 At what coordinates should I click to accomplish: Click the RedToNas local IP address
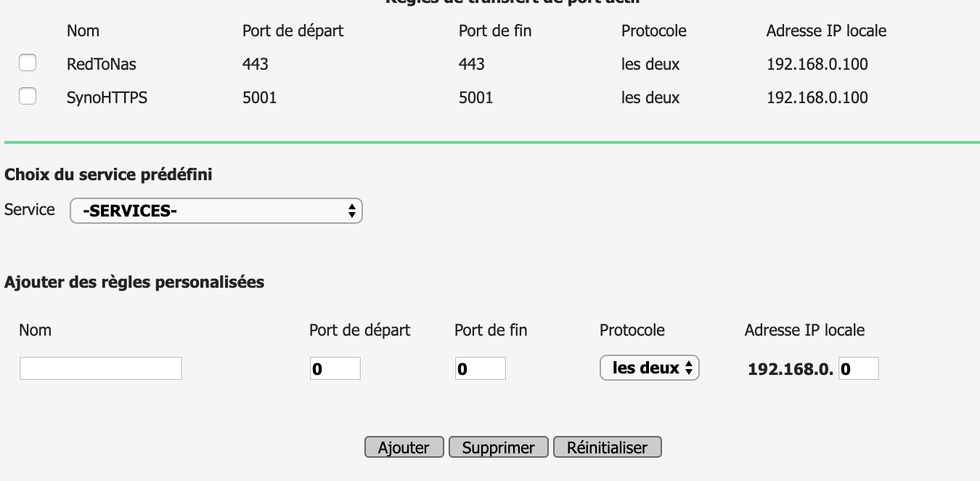click(817, 65)
